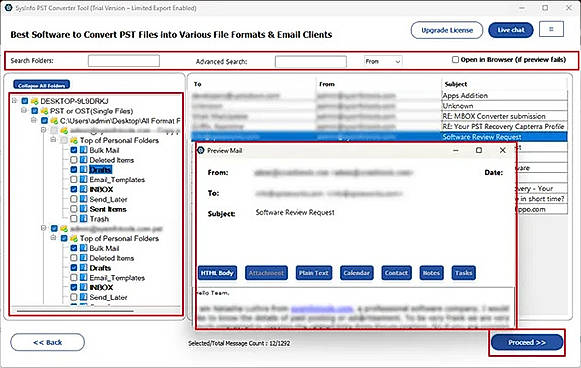Open the Notes tab in preview
581x368 pixels.
[431, 273]
